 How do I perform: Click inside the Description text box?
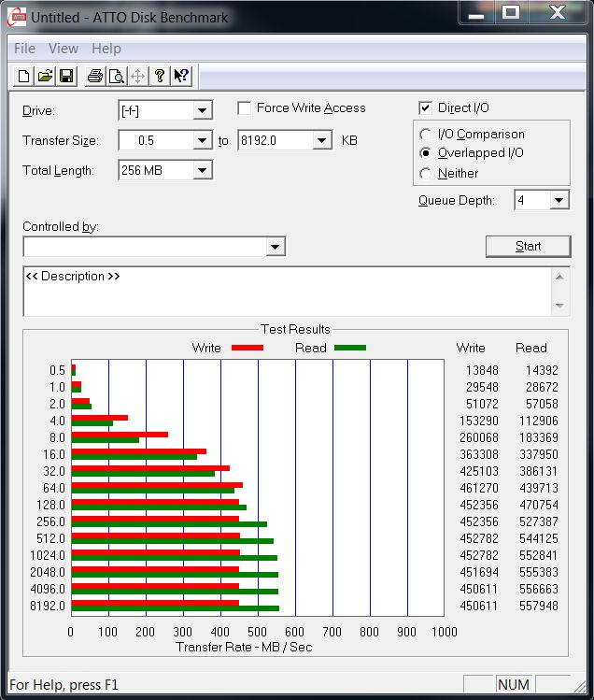click(280, 293)
